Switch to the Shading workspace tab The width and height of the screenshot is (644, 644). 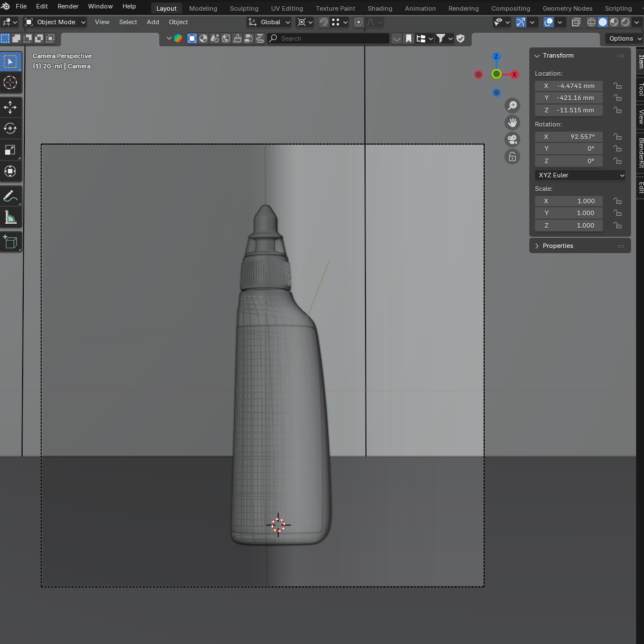point(380,8)
